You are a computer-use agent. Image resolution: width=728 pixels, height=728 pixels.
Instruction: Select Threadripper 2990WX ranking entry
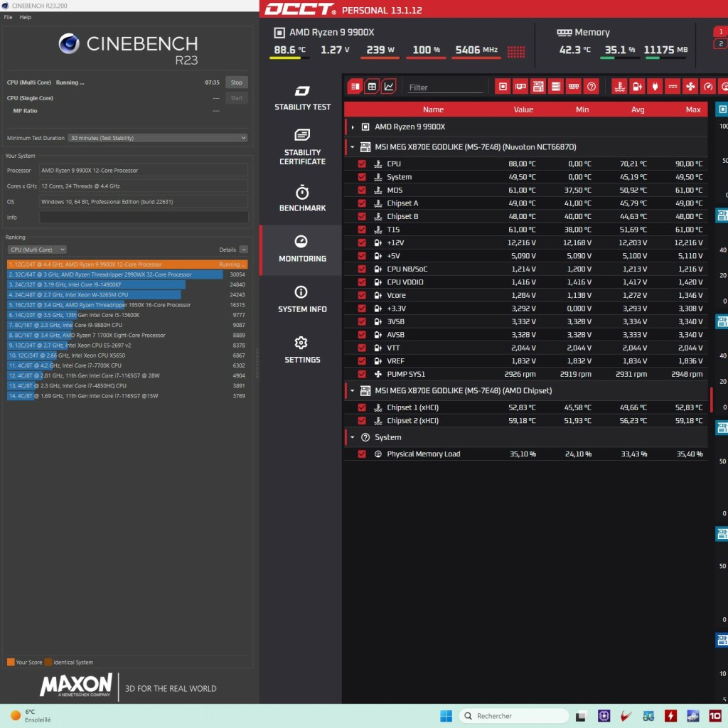click(x=127, y=274)
